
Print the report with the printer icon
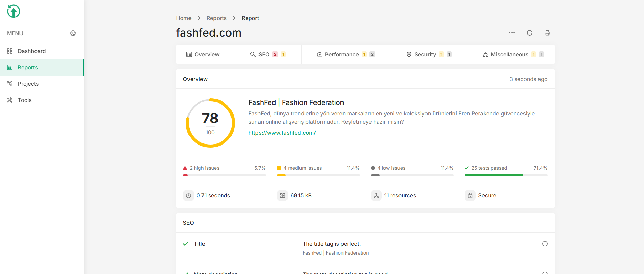tap(547, 33)
